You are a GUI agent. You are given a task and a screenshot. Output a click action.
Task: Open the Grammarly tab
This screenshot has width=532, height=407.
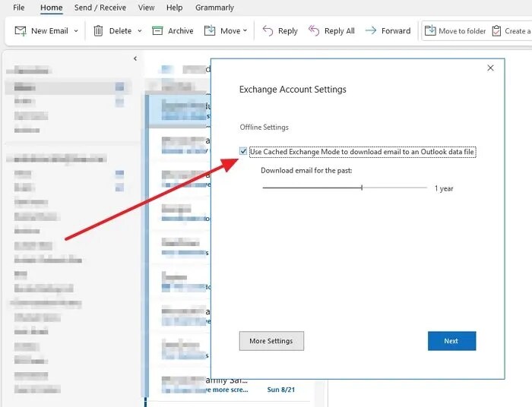click(x=214, y=8)
